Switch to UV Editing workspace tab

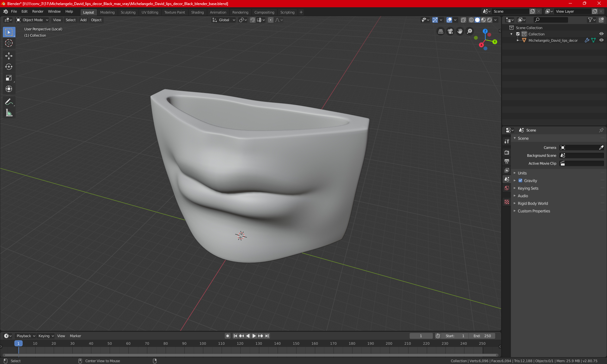pos(150,12)
